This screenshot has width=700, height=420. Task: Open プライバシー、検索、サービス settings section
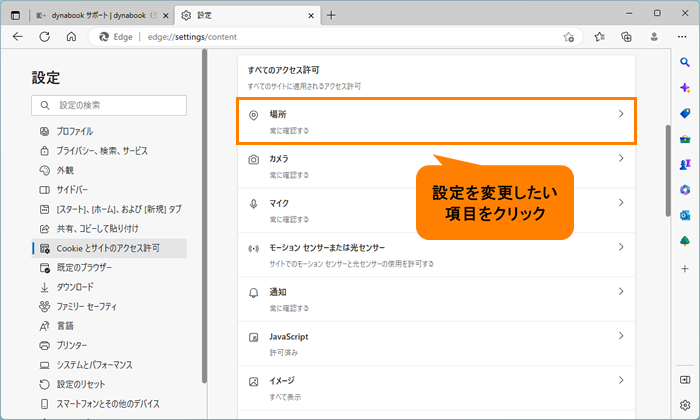tap(101, 150)
